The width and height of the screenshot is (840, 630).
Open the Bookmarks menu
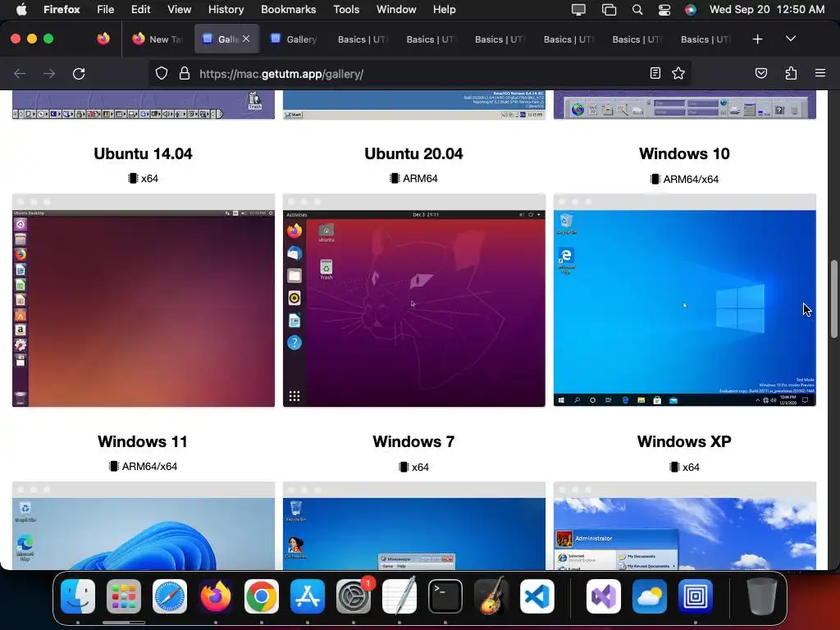pos(288,9)
